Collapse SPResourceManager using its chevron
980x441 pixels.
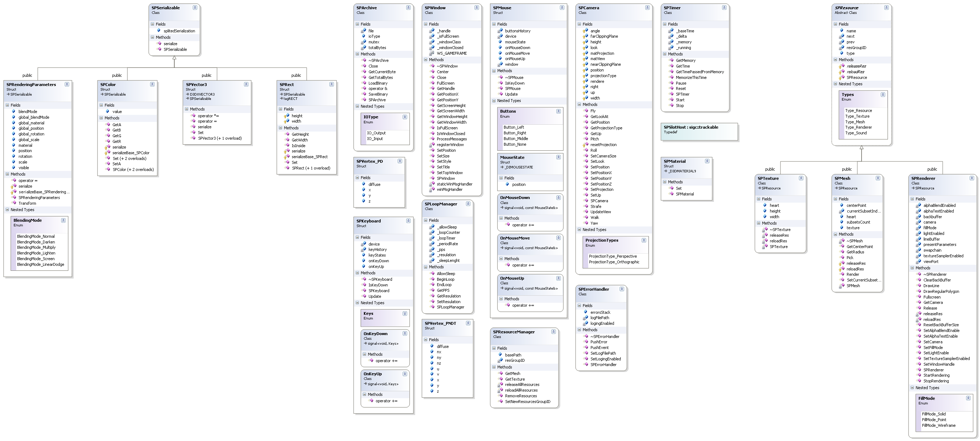pos(553,332)
